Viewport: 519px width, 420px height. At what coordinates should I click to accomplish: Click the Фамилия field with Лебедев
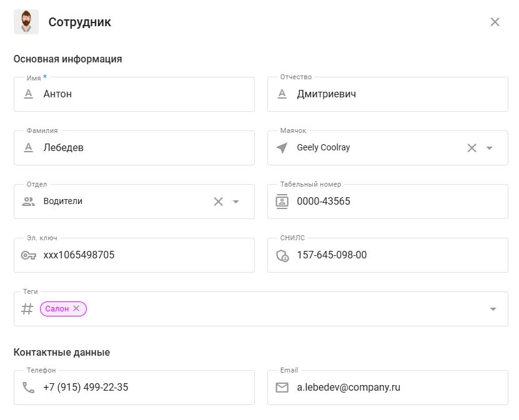pos(144,148)
